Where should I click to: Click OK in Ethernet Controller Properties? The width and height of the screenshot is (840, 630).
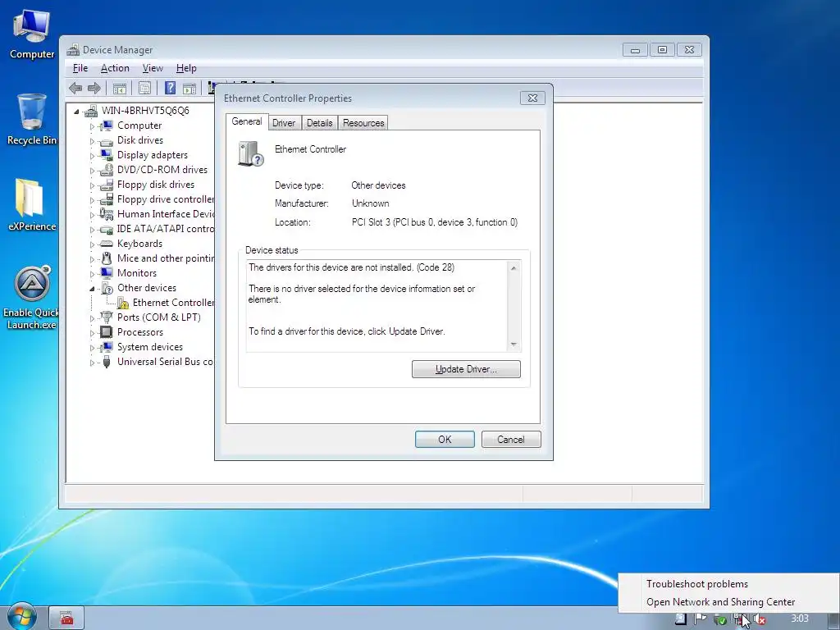pyautogui.click(x=445, y=440)
